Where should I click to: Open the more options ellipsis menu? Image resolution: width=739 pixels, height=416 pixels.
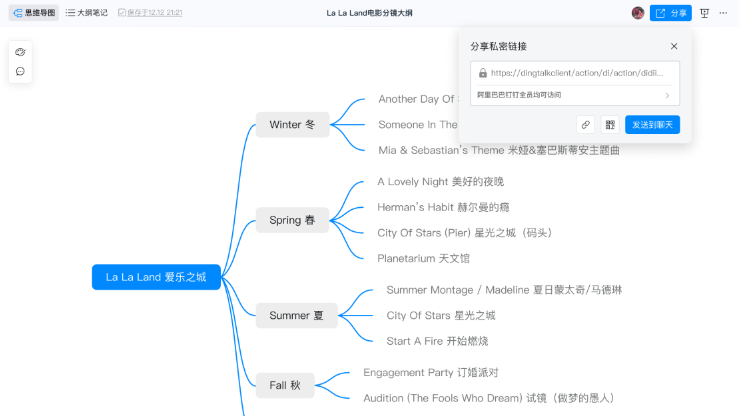coord(723,13)
